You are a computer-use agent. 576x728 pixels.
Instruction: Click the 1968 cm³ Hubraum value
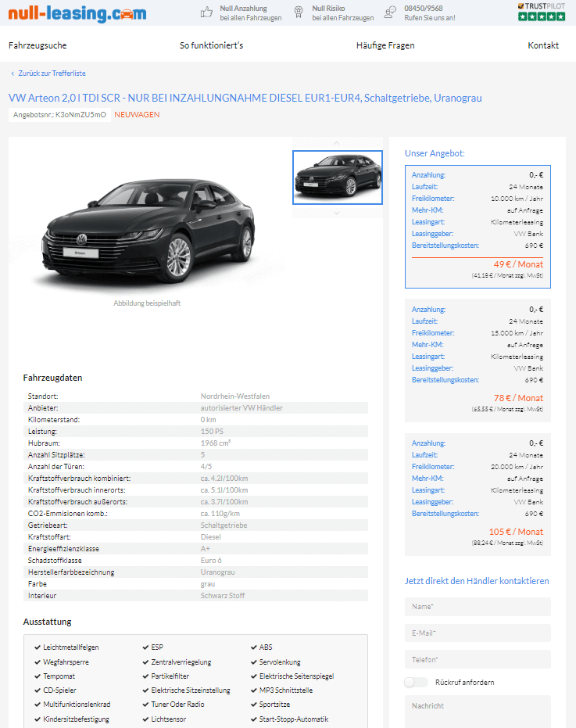coord(216,443)
